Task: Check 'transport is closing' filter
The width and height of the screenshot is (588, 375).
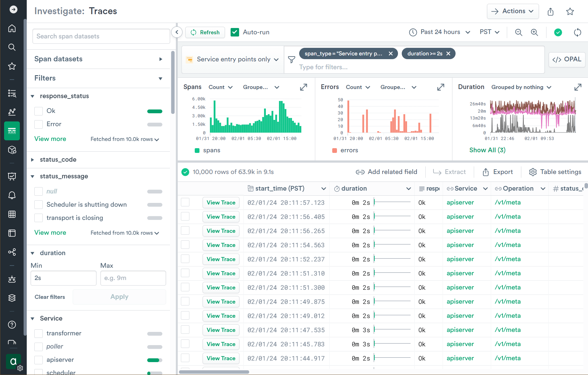Action: point(38,218)
